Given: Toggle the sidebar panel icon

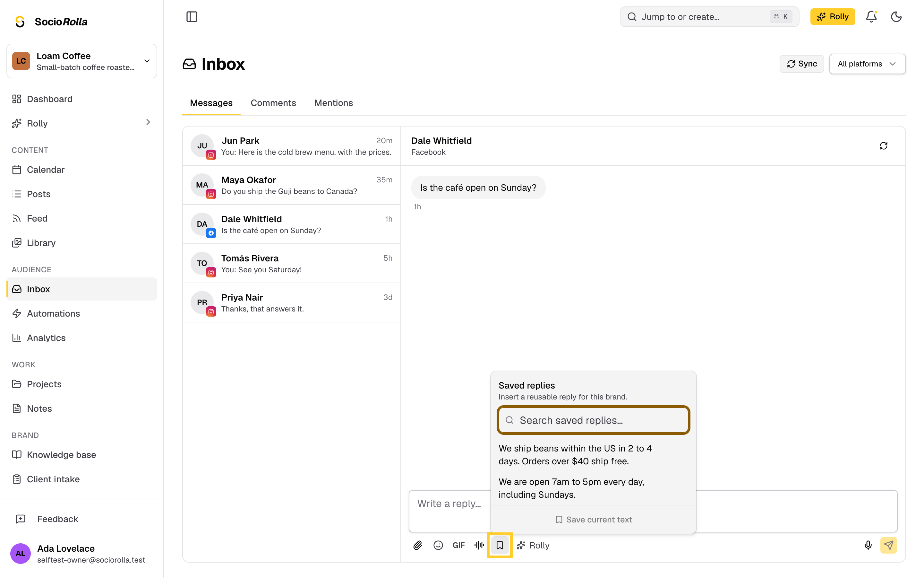Looking at the screenshot, I should (192, 17).
